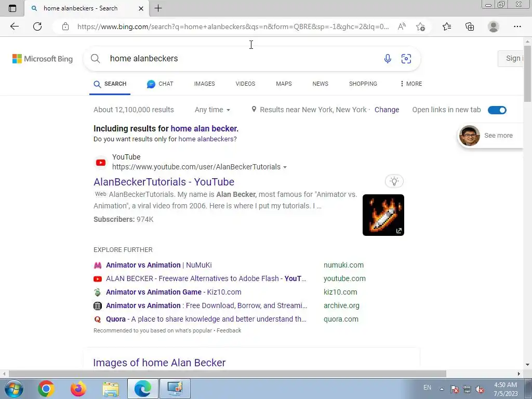Launch Chrome from the taskbar
The image size is (532, 399).
click(x=46, y=389)
